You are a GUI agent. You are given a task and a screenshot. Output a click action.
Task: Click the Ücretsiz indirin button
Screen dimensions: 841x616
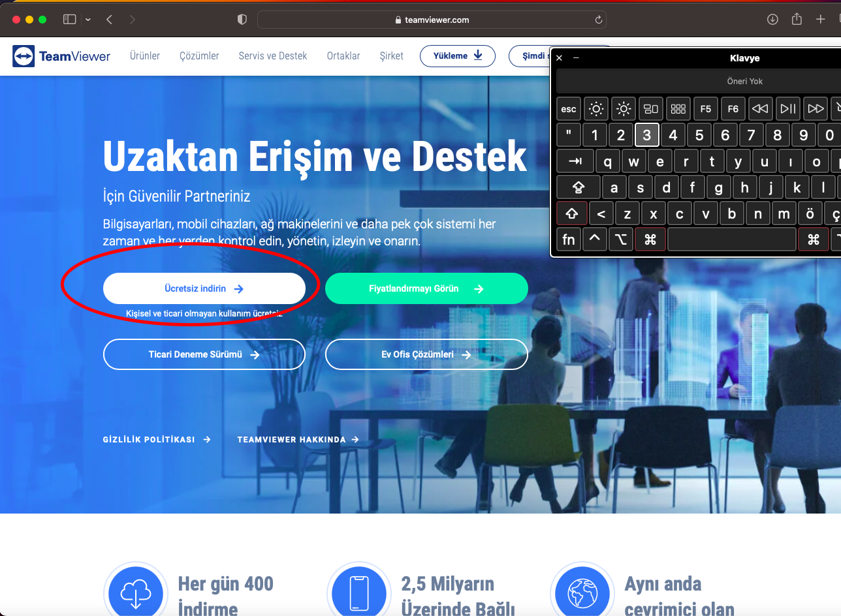click(x=204, y=288)
